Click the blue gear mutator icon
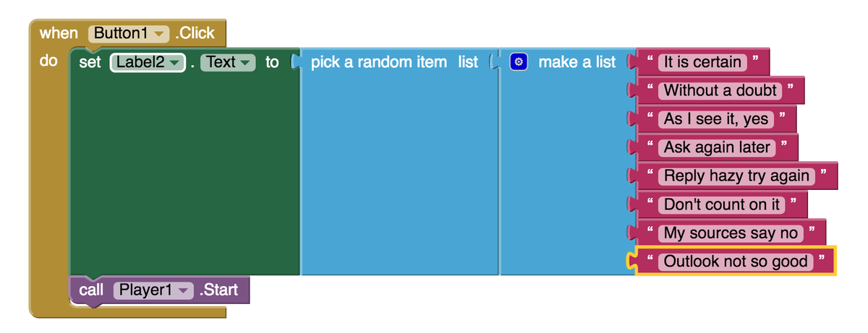 518,62
